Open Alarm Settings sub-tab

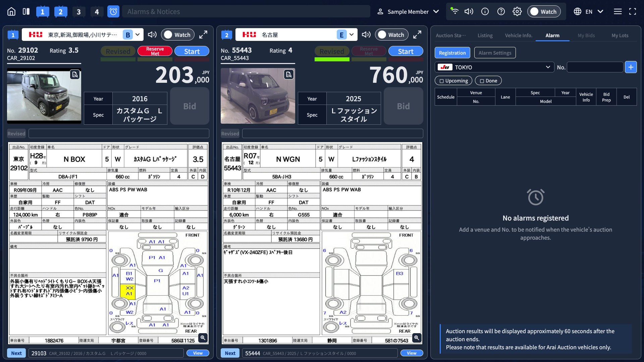coord(495,53)
